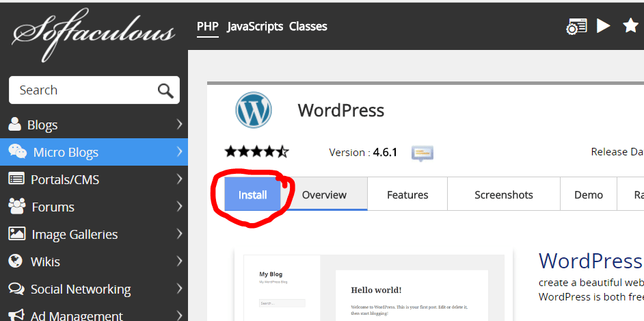Open Portals/CMS category
Image resolution: width=644 pixels, height=321 pixels.
tap(65, 179)
